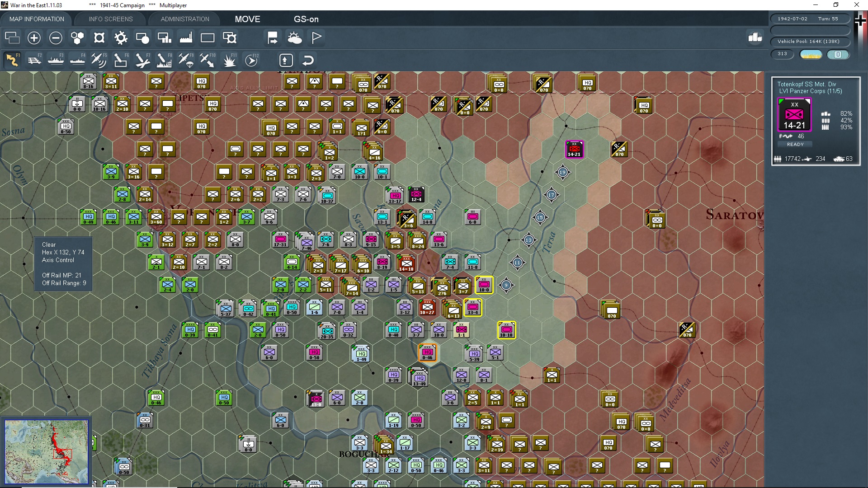This screenshot has height=488, width=868.
Task: Click the 14-21 unit counter in unit panel
Action: (794, 115)
